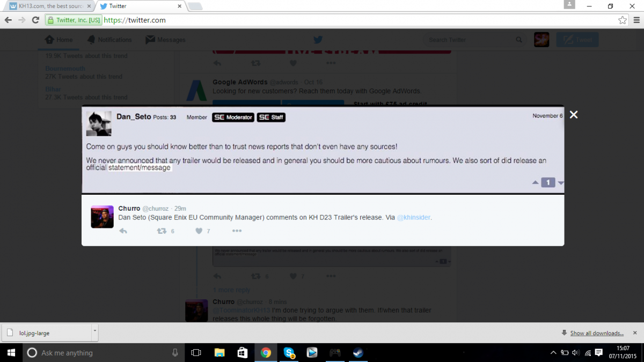Open the Twitter Notifications tab
The image size is (644, 362).
[109, 40]
